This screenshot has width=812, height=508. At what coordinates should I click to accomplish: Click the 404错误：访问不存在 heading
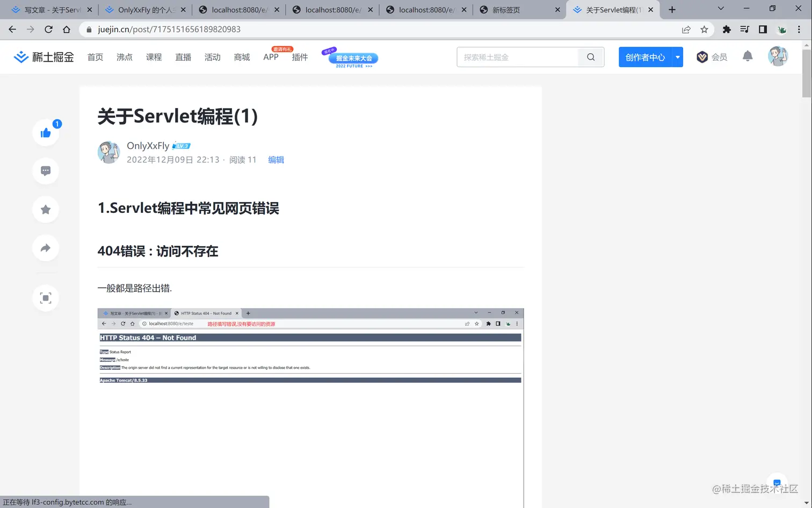[158, 251]
